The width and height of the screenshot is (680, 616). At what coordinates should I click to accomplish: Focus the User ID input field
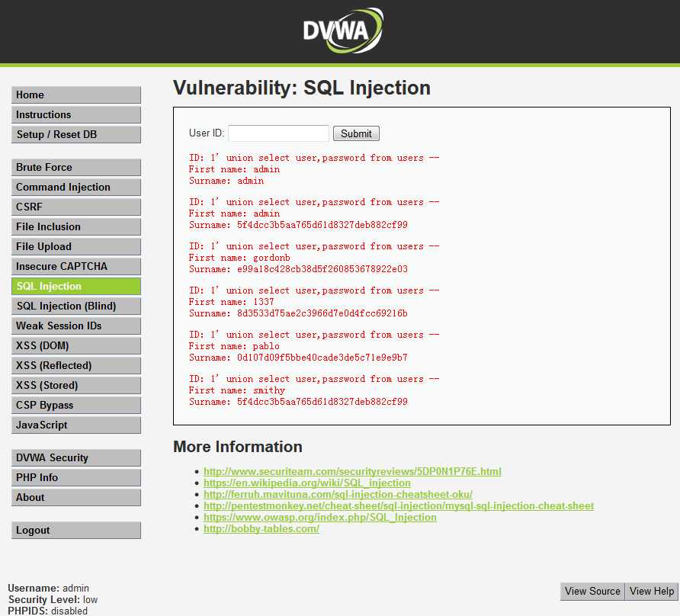pos(278,133)
